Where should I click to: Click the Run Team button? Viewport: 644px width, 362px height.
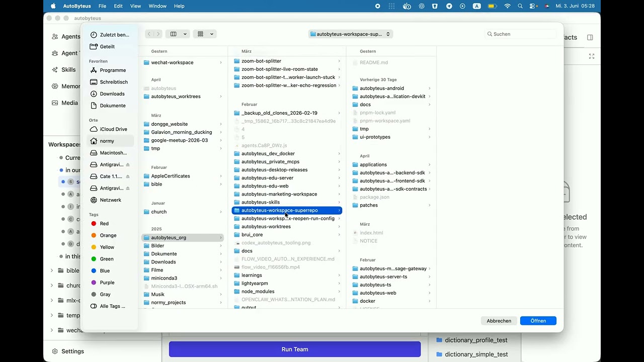(295, 349)
